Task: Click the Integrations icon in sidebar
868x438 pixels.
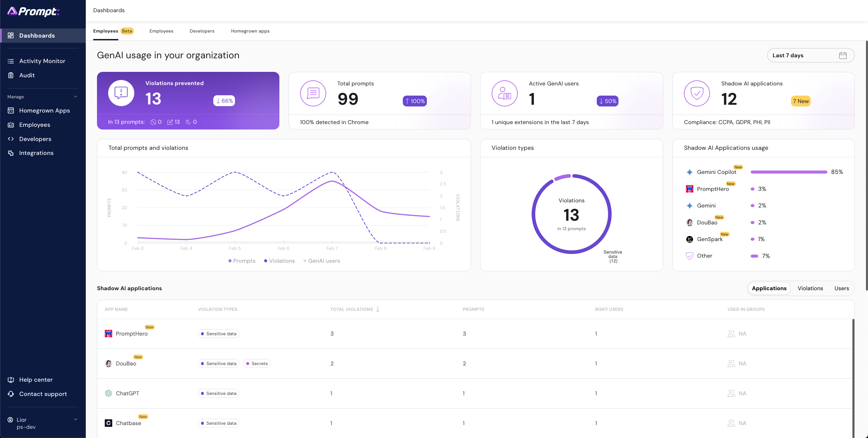Action: (11, 153)
